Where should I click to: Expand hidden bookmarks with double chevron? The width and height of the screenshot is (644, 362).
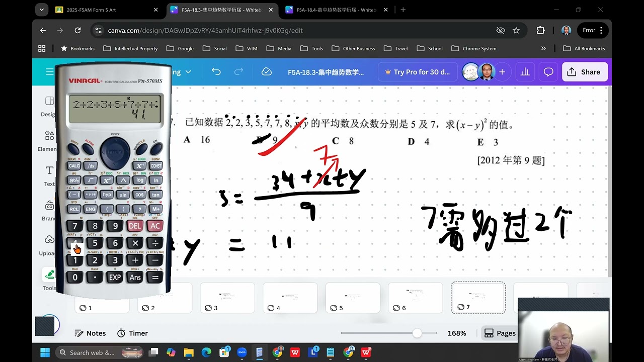point(543,48)
